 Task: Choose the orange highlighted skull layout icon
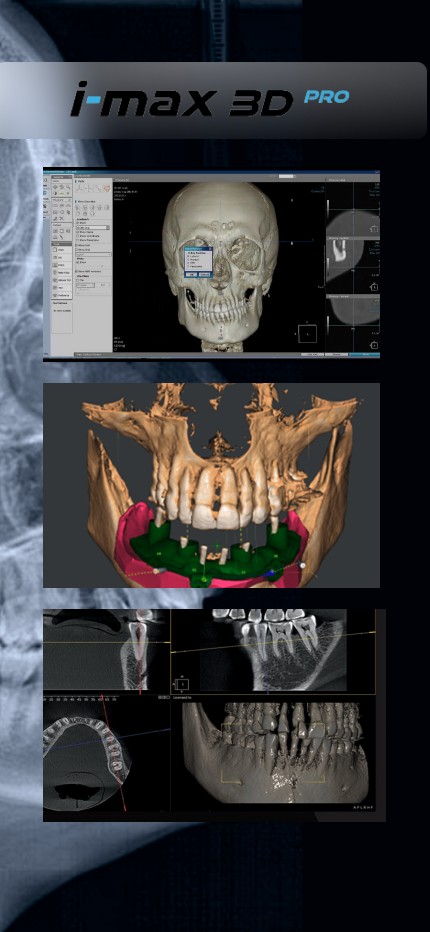(107, 188)
